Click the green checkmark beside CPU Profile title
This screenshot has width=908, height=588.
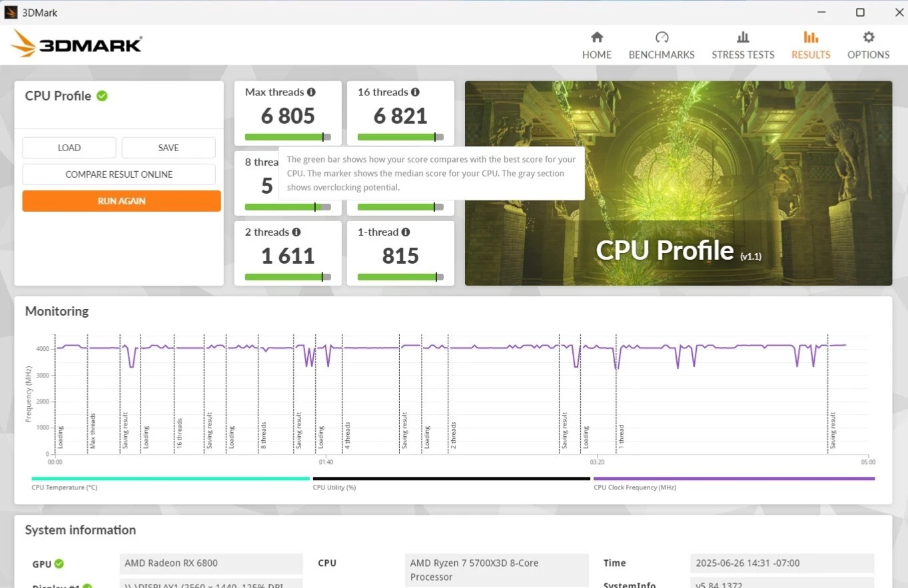point(102,96)
